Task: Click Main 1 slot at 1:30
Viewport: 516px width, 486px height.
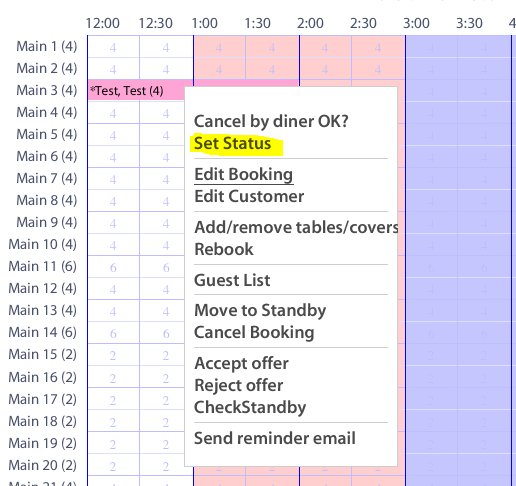Action: tap(272, 47)
